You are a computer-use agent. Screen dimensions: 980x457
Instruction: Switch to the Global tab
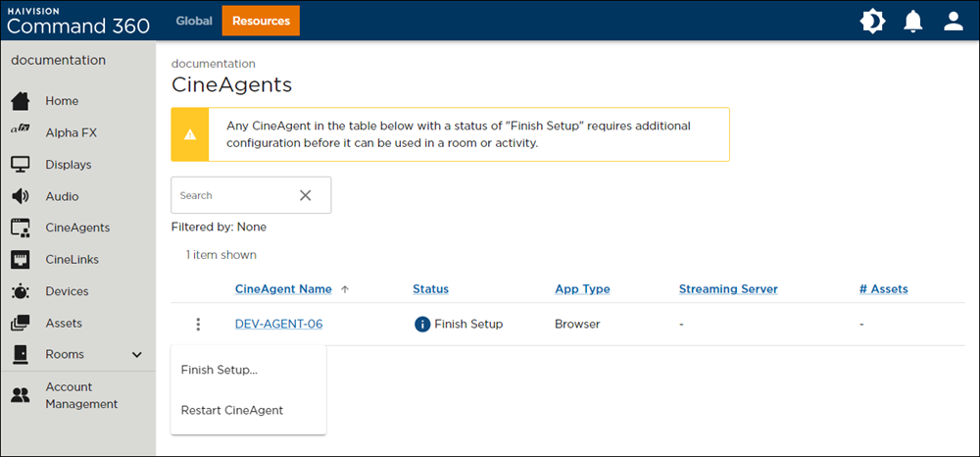click(x=194, y=21)
